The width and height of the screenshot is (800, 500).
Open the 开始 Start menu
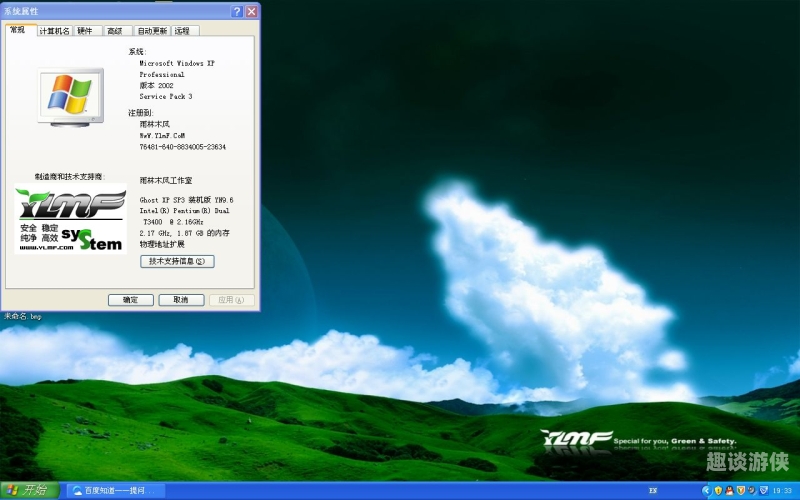(x=30, y=491)
